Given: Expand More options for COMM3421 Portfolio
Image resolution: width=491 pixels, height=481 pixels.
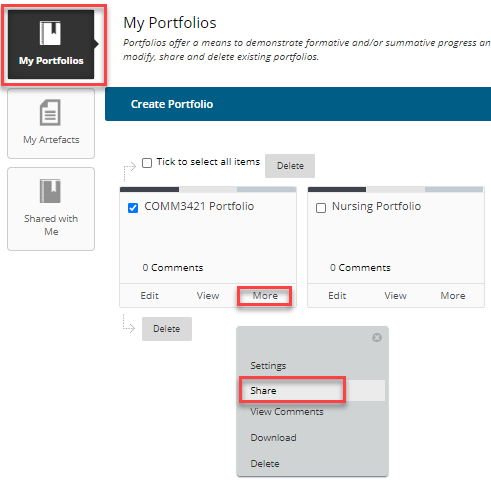Looking at the screenshot, I should [x=265, y=296].
